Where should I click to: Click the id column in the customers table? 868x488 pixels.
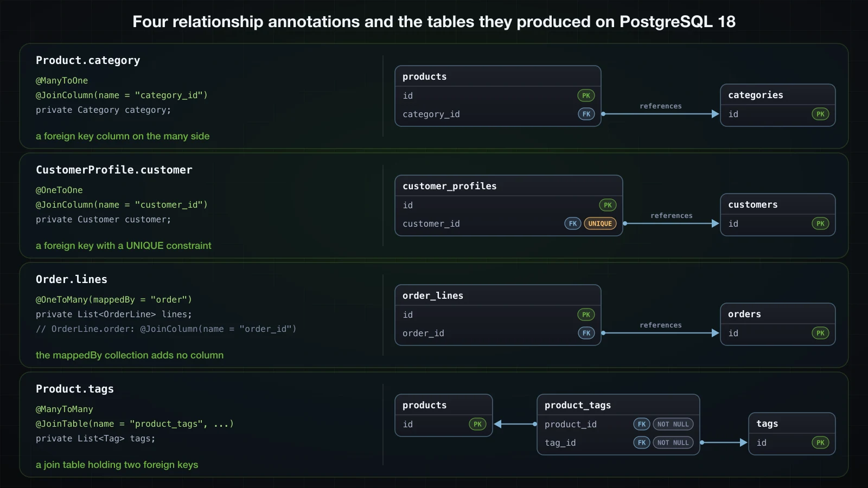point(733,223)
